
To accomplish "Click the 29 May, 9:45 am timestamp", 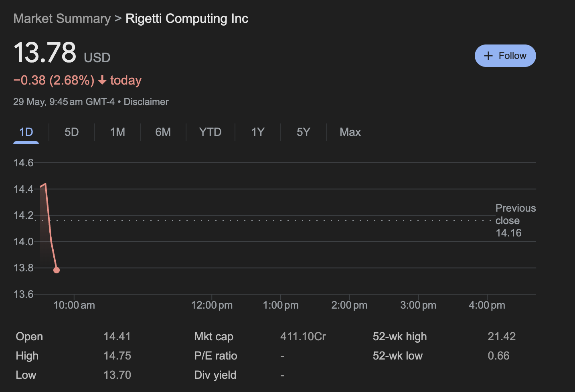I will 64,102.
